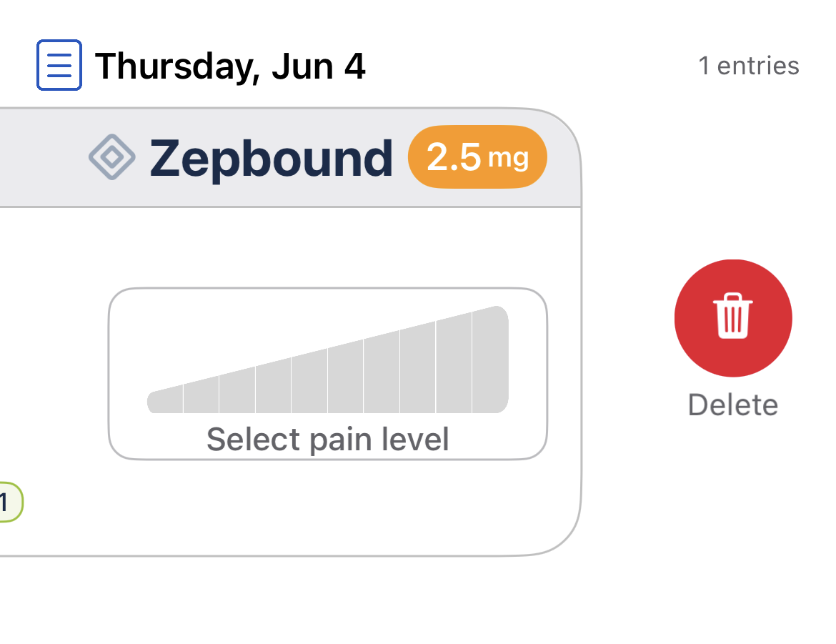Image resolution: width=836 pixels, height=644 pixels.
Task: Set pain level to the ninth bar
Action: point(454,364)
